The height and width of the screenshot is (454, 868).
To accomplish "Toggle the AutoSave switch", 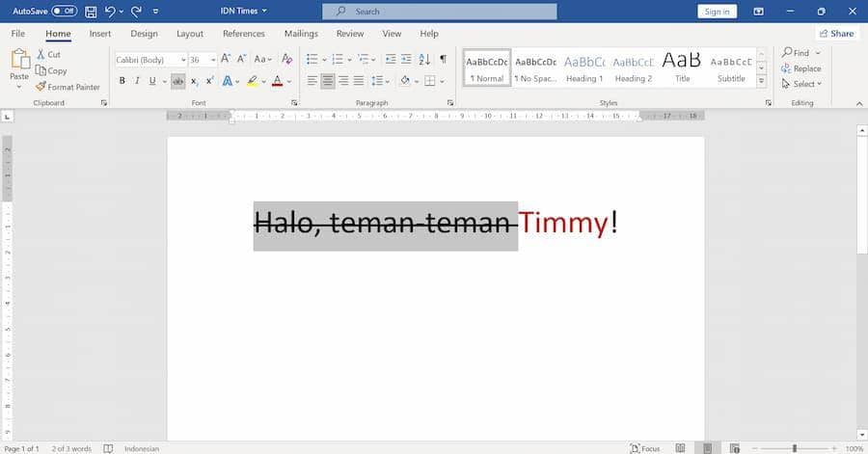I will pyautogui.click(x=65, y=11).
